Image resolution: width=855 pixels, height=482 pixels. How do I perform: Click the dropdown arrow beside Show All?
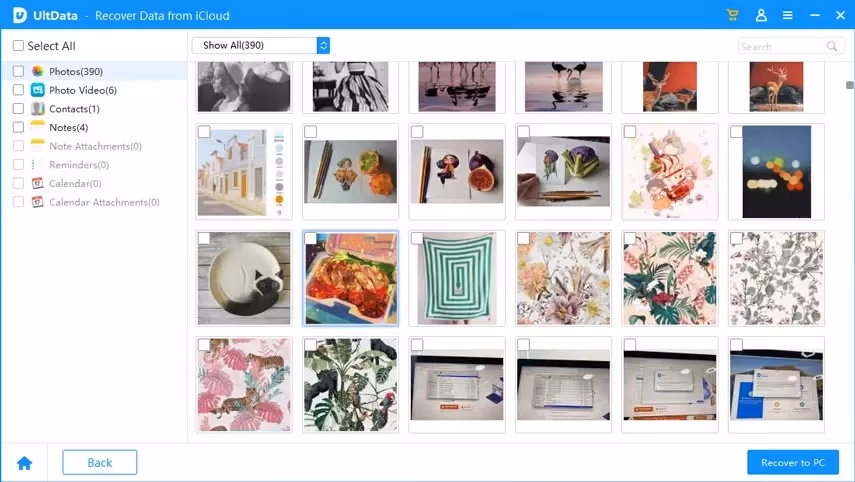click(323, 45)
